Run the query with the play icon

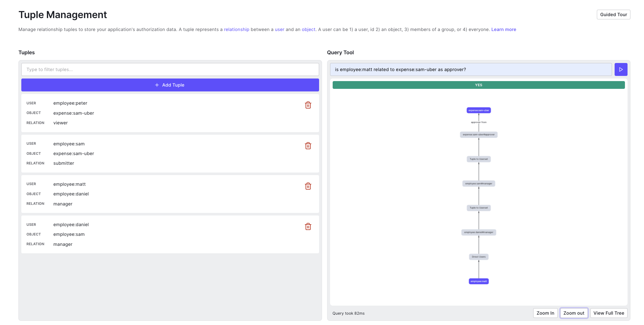[621, 69]
